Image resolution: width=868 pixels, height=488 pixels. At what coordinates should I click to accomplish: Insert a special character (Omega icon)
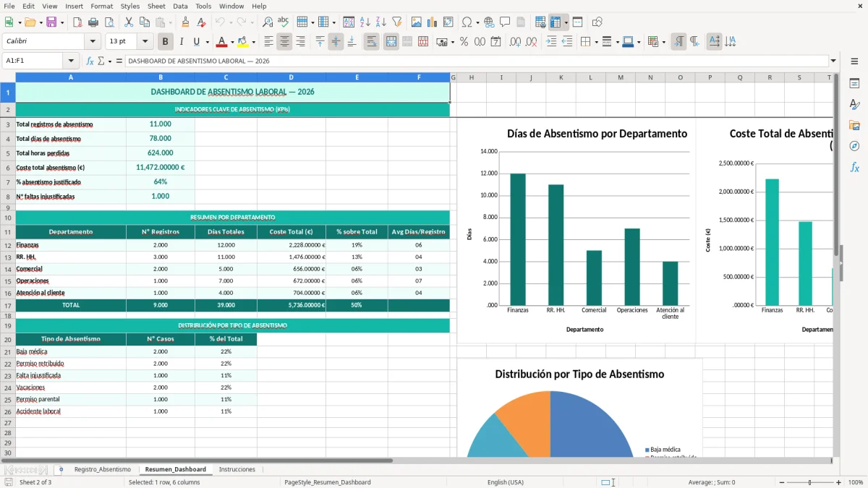click(x=467, y=22)
